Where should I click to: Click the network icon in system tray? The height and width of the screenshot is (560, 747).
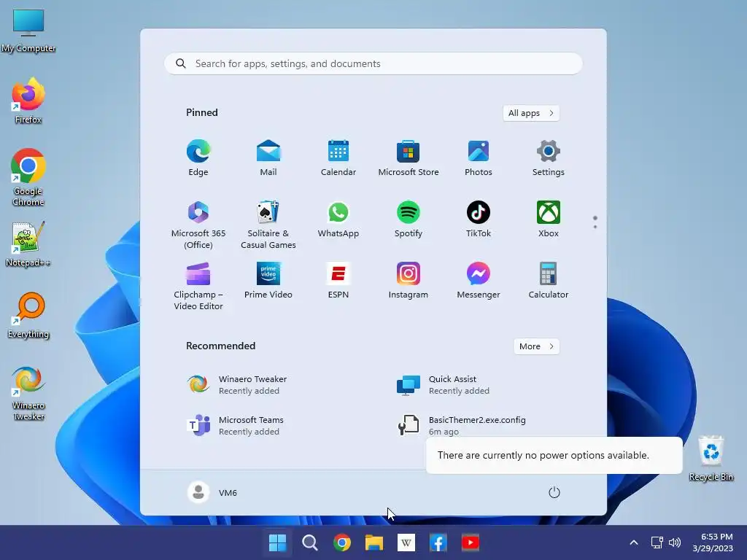tap(657, 542)
